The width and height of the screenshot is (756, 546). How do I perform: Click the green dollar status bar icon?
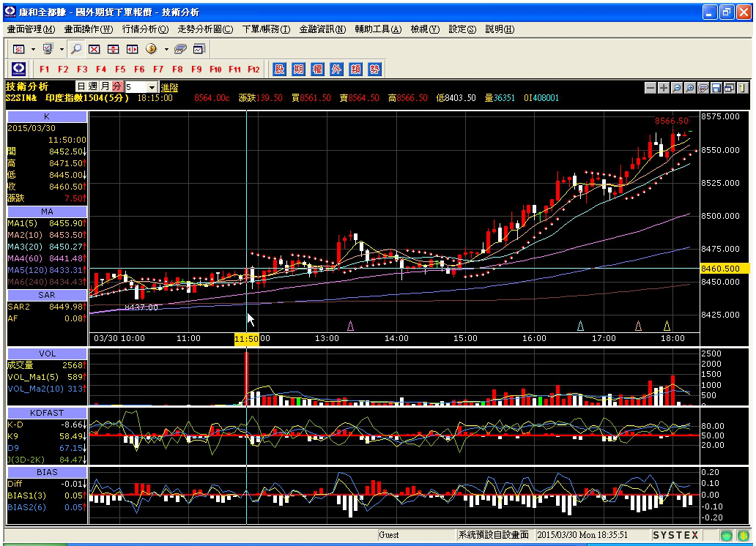[744, 535]
